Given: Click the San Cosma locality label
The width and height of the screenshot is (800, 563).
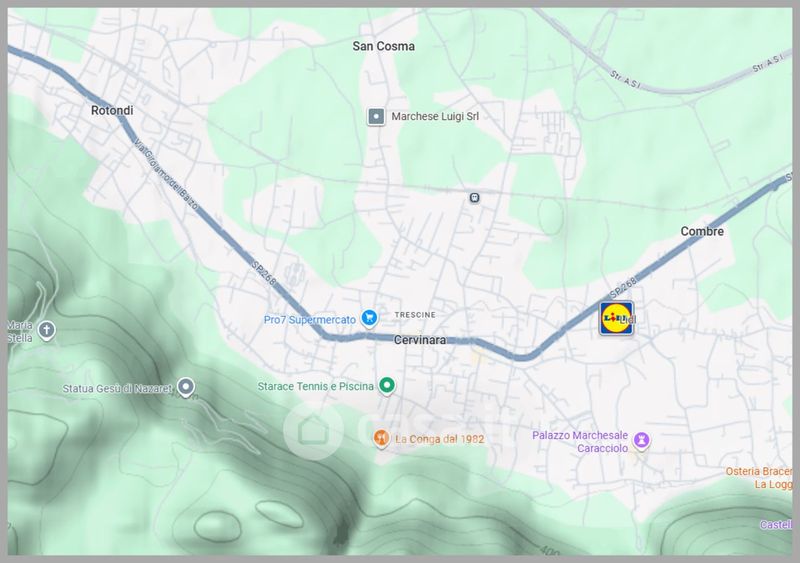Looking at the screenshot, I should pos(383,46).
